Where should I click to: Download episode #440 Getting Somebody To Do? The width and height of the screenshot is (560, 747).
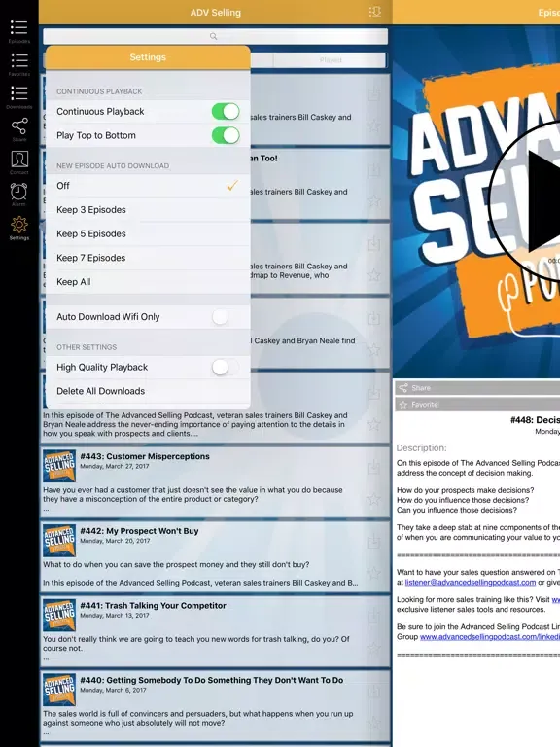(x=374, y=691)
